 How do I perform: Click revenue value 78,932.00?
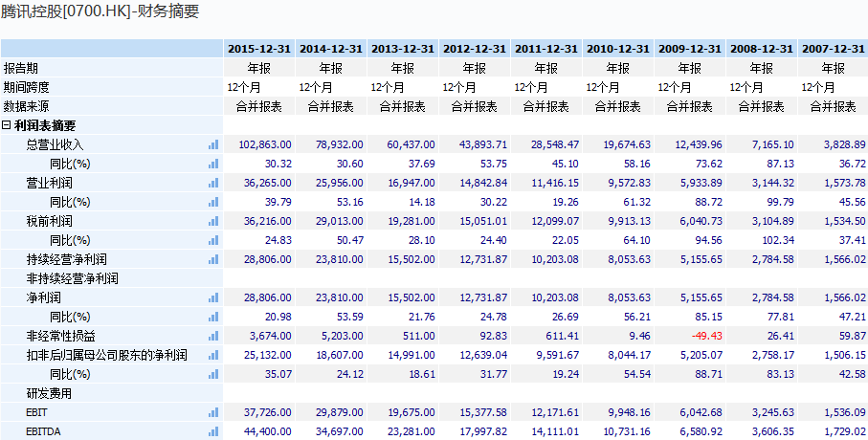click(340, 144)
